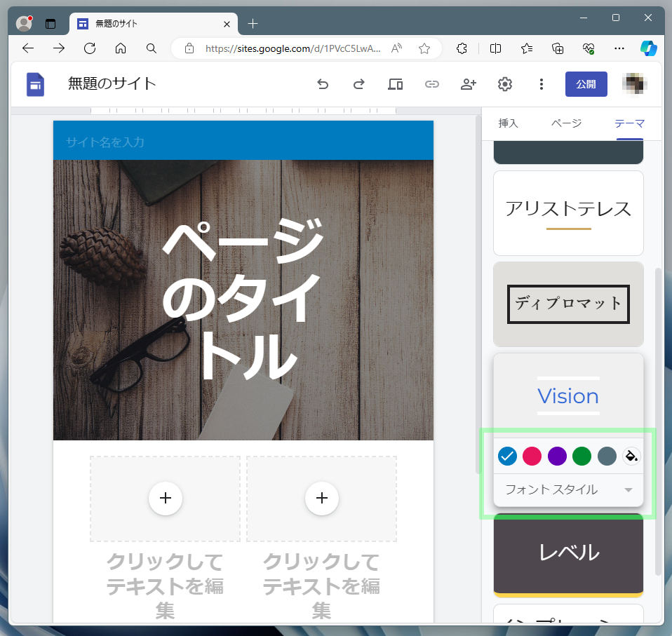Click the サイト名を入力 site name field
The image size is (672, 636).
click(105, 142)
